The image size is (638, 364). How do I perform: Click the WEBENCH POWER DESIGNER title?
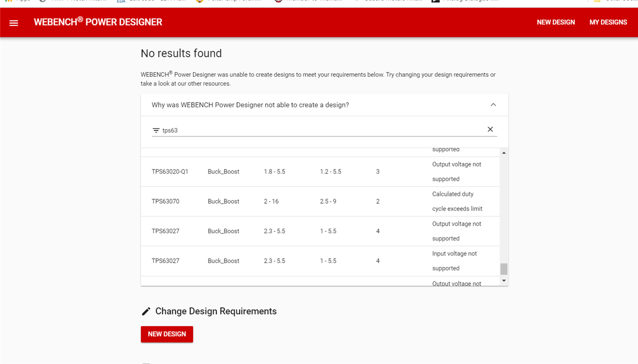click(98, 22)
